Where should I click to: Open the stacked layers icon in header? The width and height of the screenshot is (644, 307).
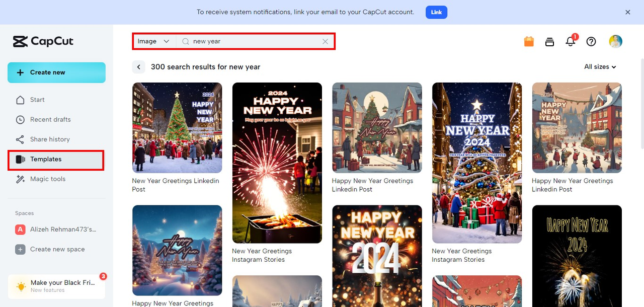(549, 42)
